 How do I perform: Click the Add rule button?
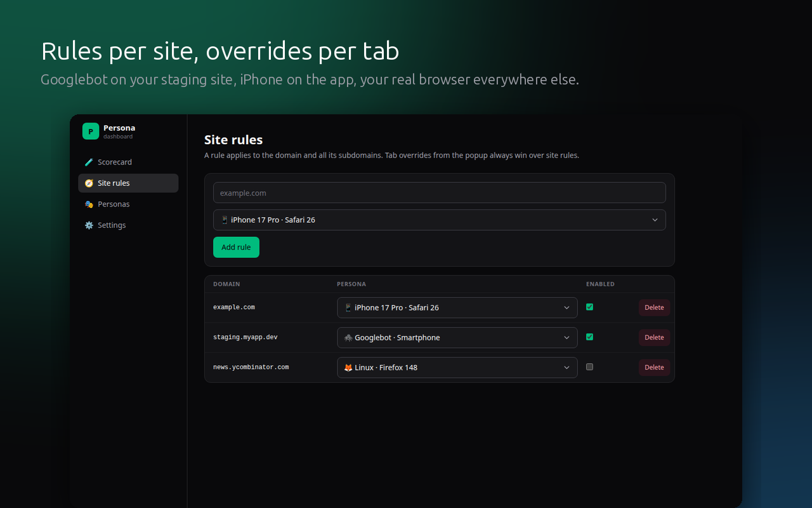[236, 247]
